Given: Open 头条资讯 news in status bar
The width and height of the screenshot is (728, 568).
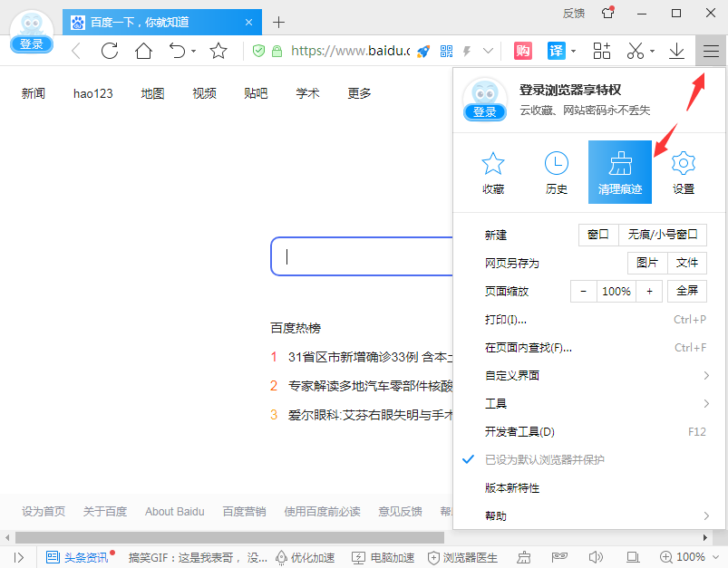Looking at the screenshot, I should (77, 557).
